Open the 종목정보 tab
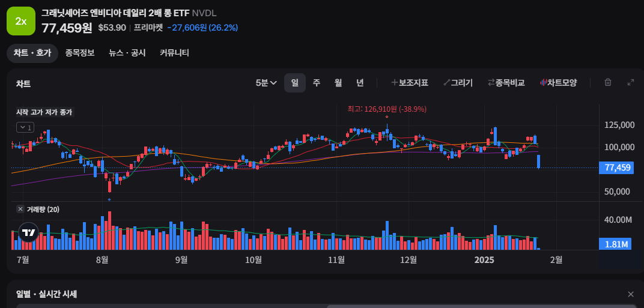 coord(80,53)
